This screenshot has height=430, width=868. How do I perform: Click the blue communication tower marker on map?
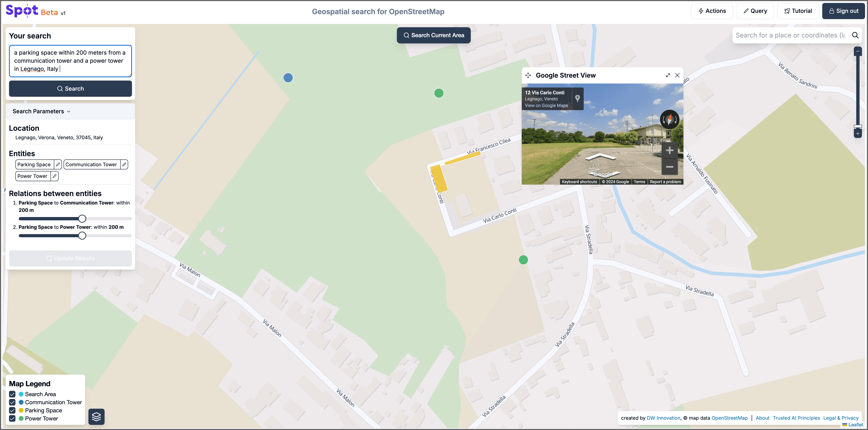(288, 78)
